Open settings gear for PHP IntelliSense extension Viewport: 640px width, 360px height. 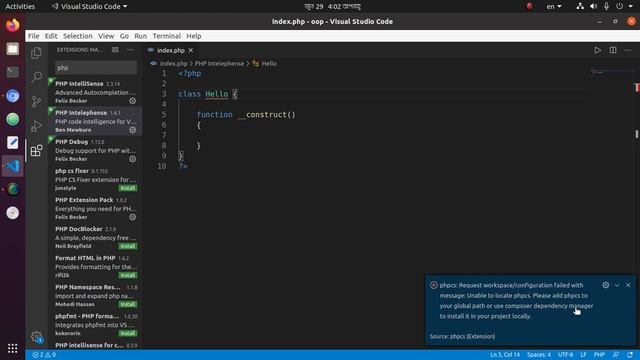click(x=133, y=100)
